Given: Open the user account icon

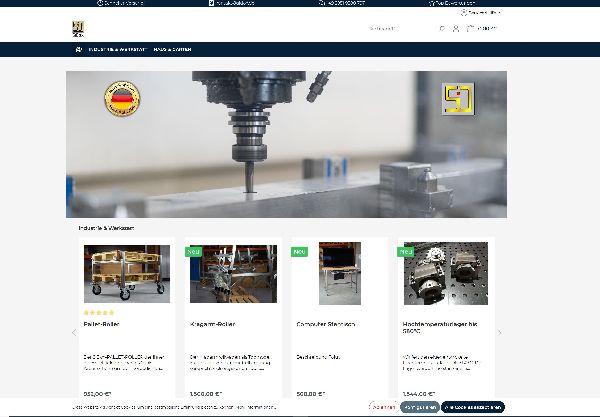Looking at the screenshot, I should [x=456, y=28].
